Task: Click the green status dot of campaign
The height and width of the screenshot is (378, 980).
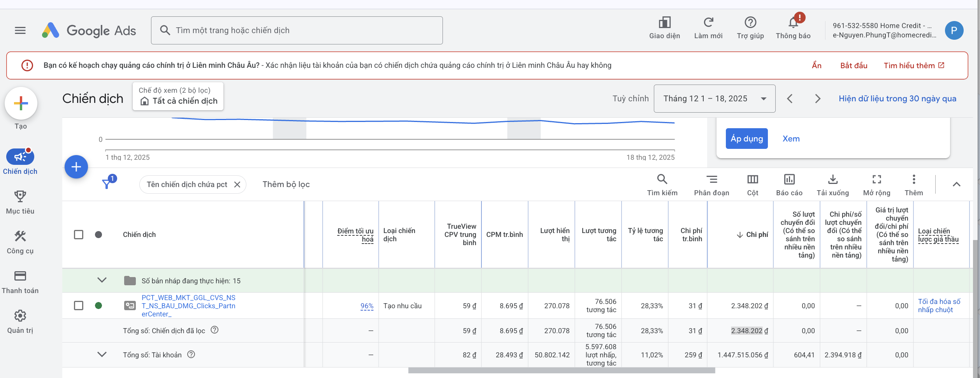Action: (x=98, y=306)
